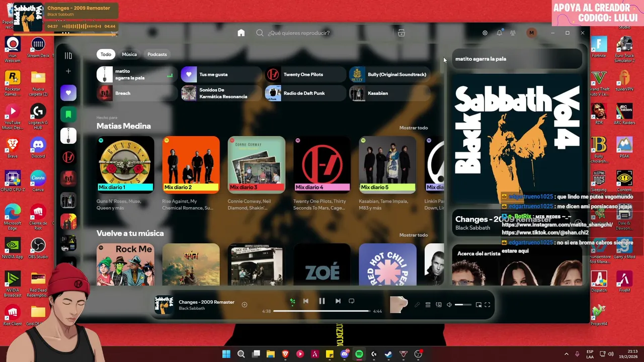Open the M profile avatar menu
This screenshot has width=644, height=362.
[x=531, y=33]
